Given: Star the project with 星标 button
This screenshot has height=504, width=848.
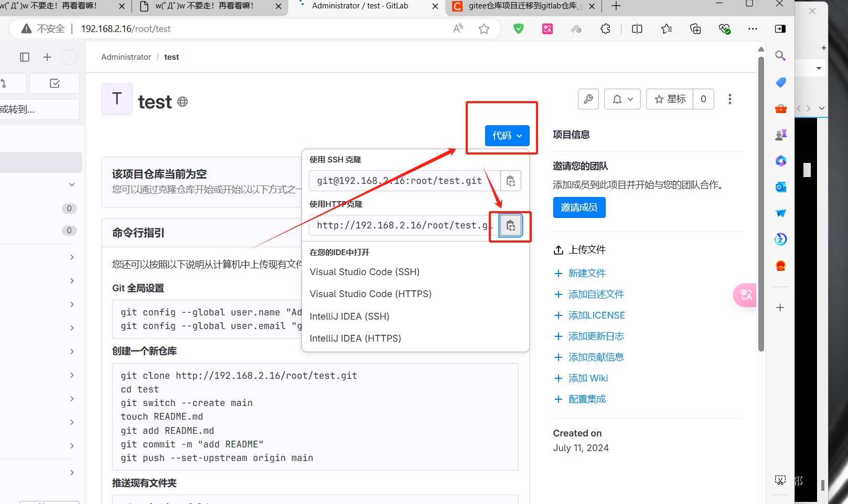Looking at the screenshot, I should [670, 99].
